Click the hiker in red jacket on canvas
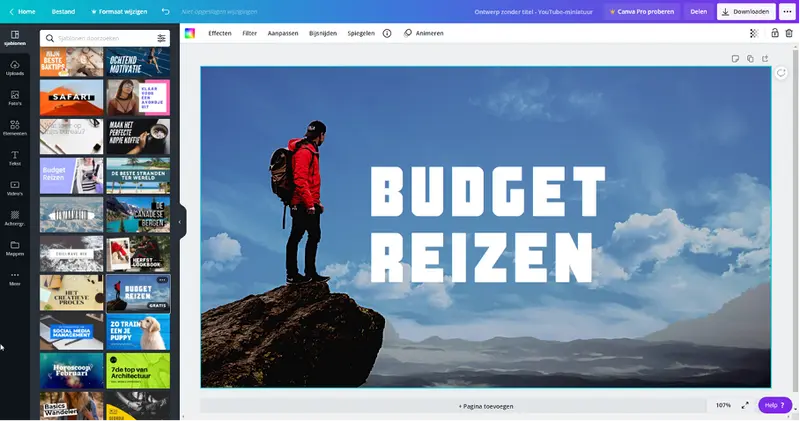The width and height of the screenshot is (800, 421). pos(301,202)
